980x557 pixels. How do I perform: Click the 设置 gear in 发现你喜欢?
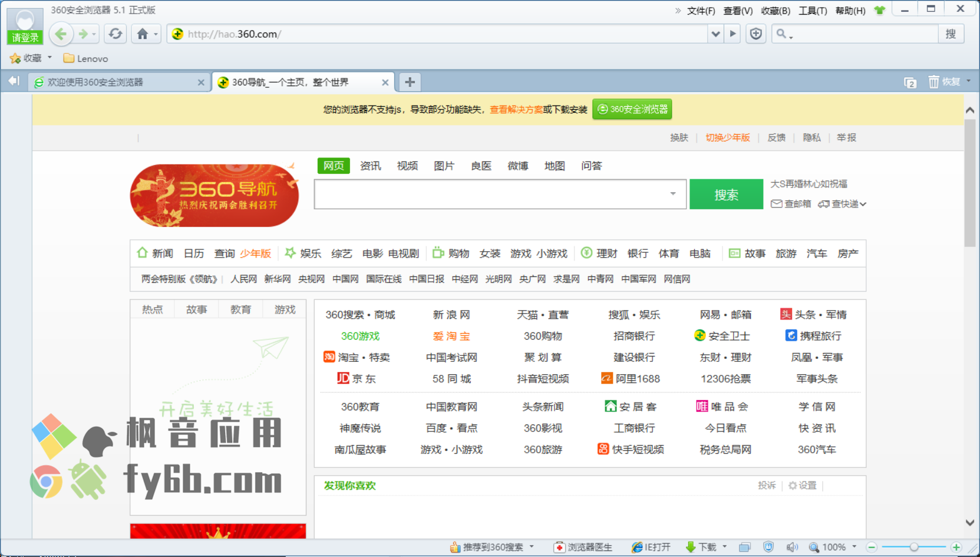point(803,486)
